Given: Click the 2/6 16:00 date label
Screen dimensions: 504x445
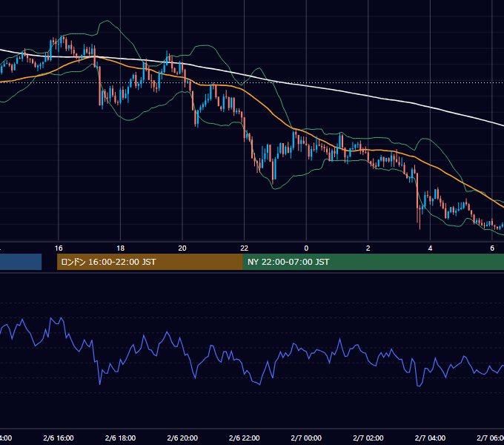Looking at the screenshot, I should tap(59, 438).
